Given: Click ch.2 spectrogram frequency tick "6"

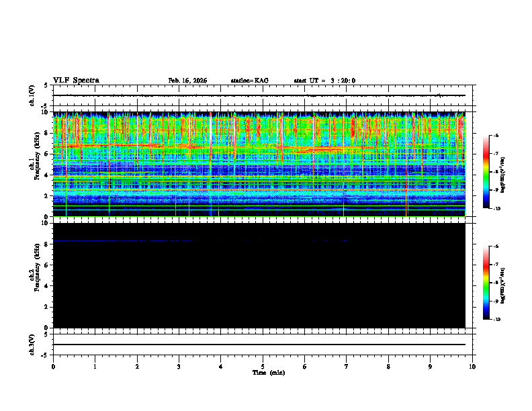Looking at the screenshot, I should coord(47,265).
